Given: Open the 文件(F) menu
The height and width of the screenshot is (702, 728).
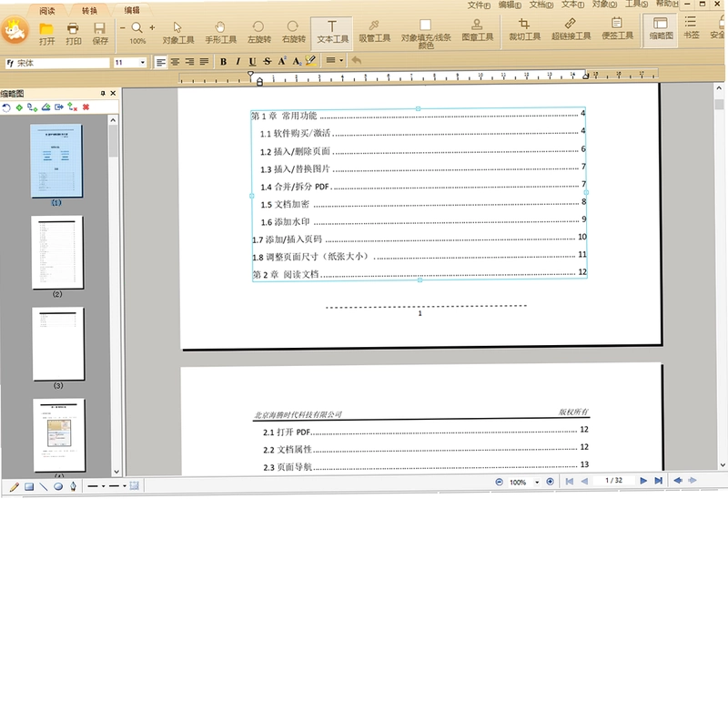Looking at the screenshot, I should coord(479,5).
